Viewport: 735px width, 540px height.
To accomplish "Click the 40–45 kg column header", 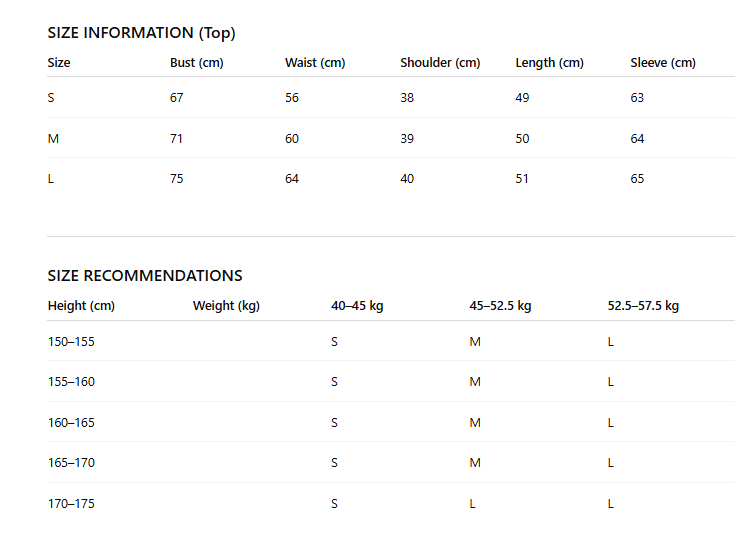I will [357, 306].
